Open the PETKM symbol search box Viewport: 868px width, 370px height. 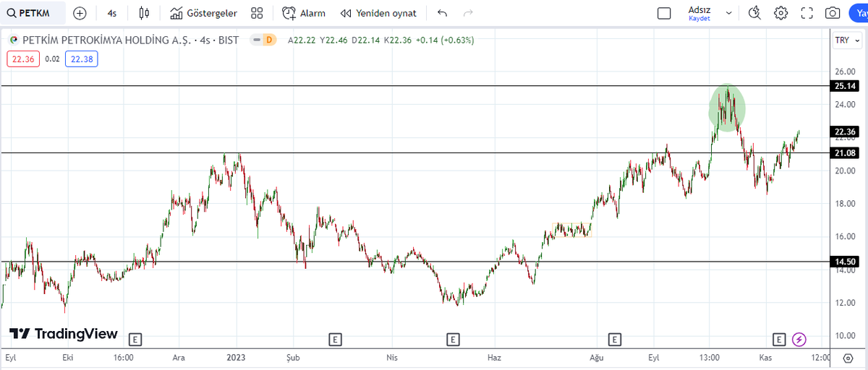point(33,13)
